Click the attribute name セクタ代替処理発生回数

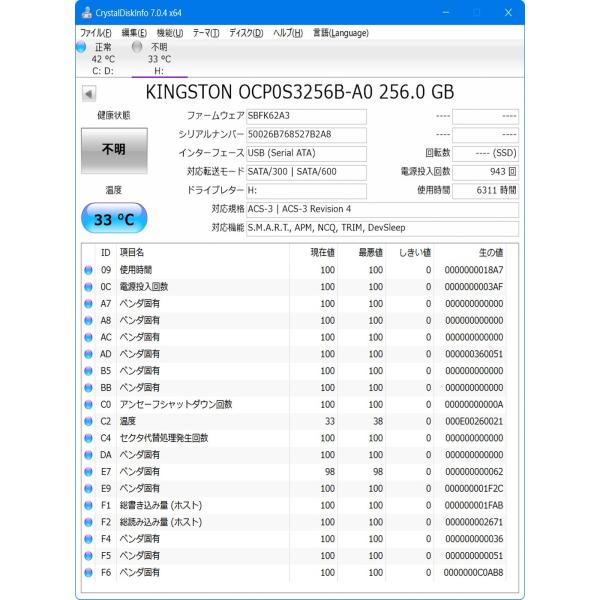pos(164,439)
